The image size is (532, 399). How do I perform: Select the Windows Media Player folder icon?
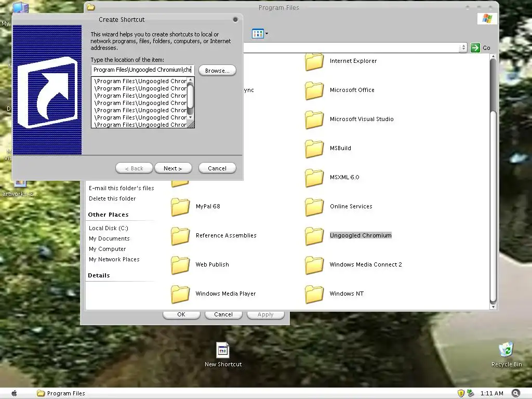(180, 294)
